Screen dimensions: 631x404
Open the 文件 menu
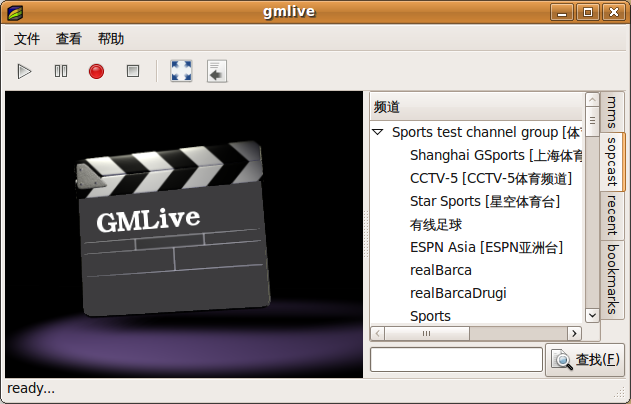tap(27, 39)
